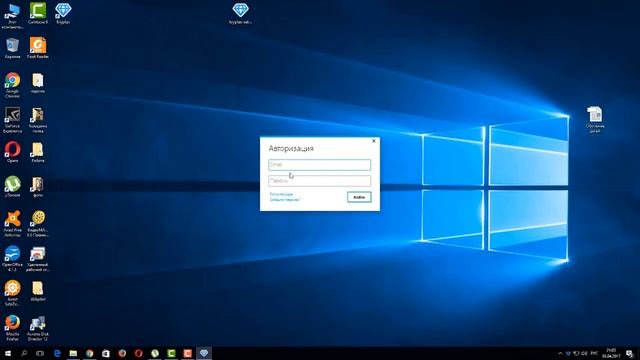Open the network tray icon
The image size is (640, 360).
pos(576,353)
